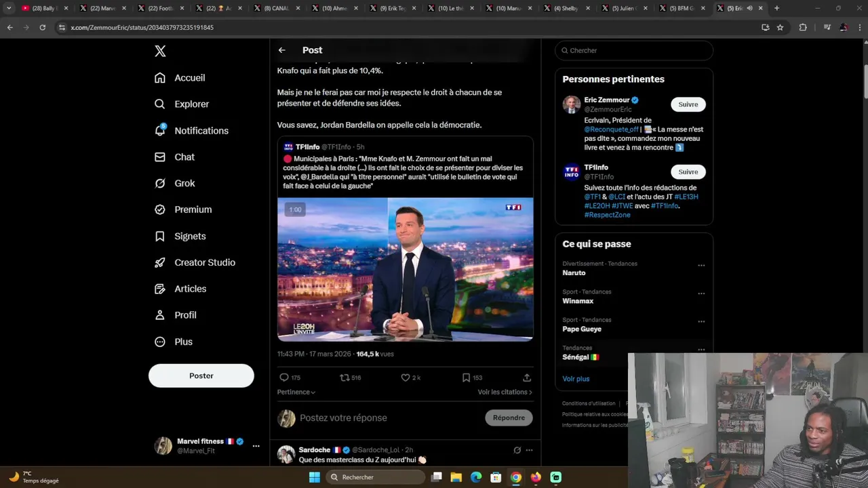Click the Chercher search box
The image size is (868, 488).
(x=634, y=50)
